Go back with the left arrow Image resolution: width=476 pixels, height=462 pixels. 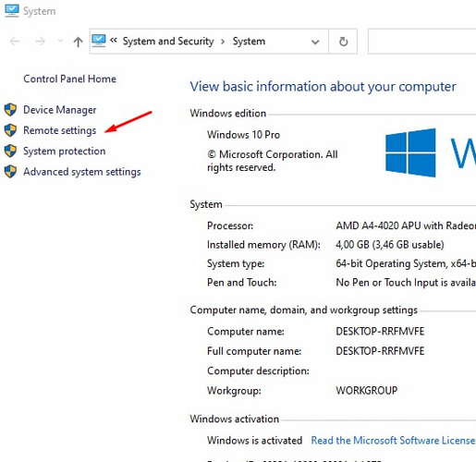(15, 41)
